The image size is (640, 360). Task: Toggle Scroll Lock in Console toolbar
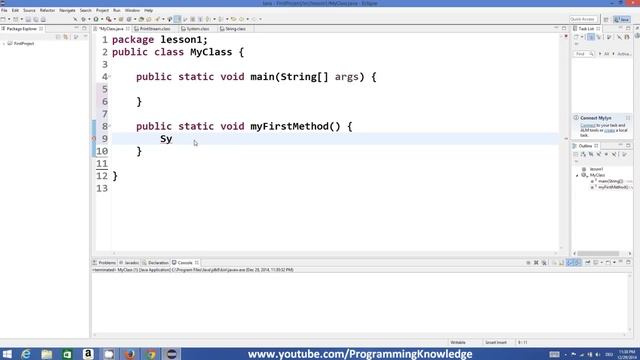click(561, 263)
